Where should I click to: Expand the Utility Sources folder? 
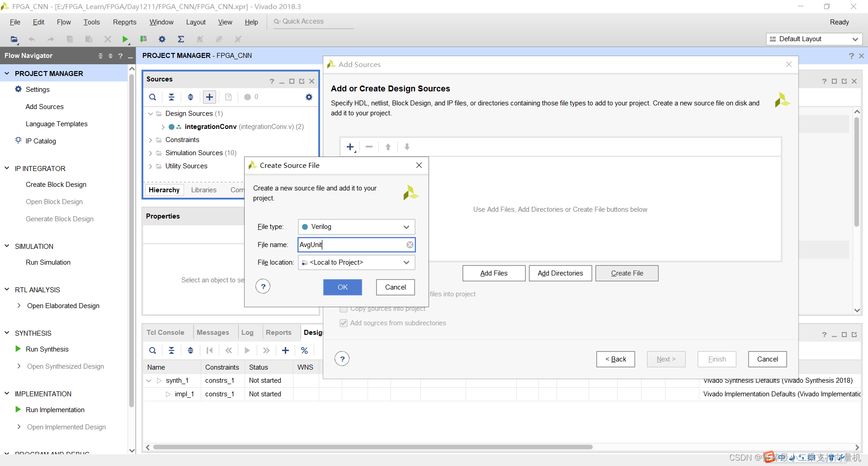[x=151, y=166]
